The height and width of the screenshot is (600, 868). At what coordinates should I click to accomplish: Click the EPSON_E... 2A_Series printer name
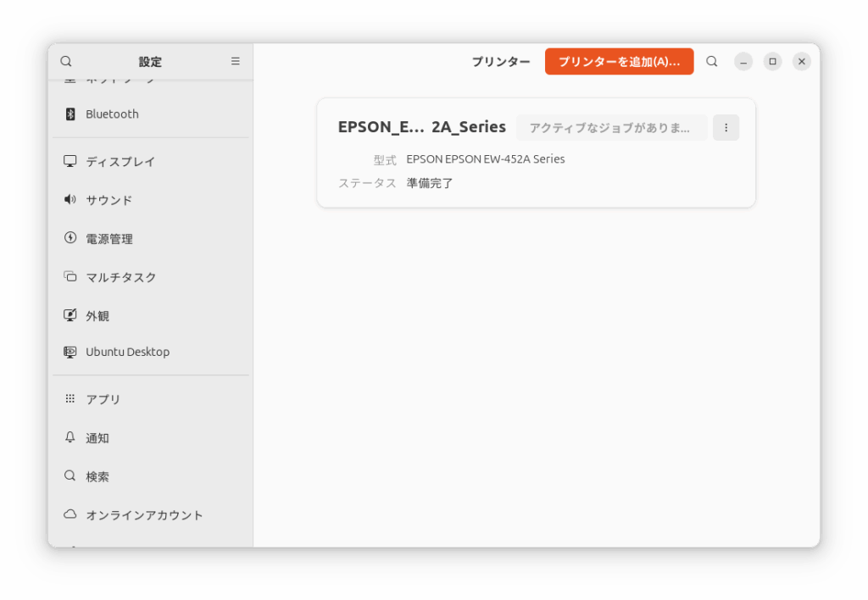pyautogui.click(x=422, y=127)
